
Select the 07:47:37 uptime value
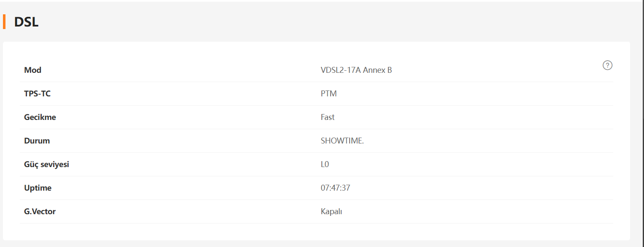click(335, 188)
